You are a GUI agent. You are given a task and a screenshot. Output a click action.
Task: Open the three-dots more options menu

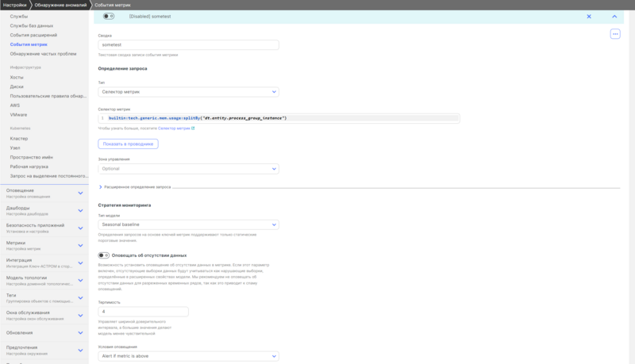(614, 34)
